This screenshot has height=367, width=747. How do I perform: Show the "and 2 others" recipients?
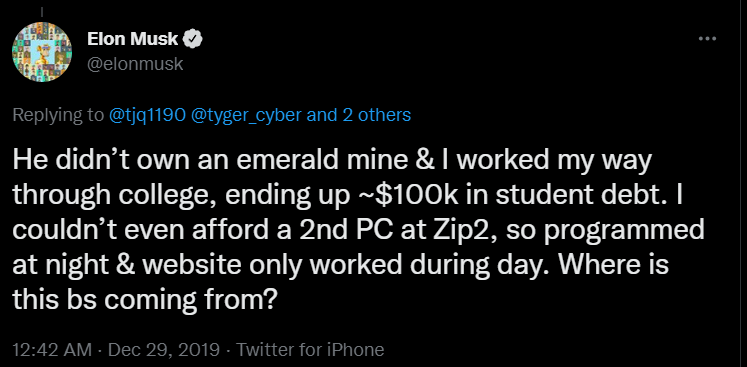359,115
